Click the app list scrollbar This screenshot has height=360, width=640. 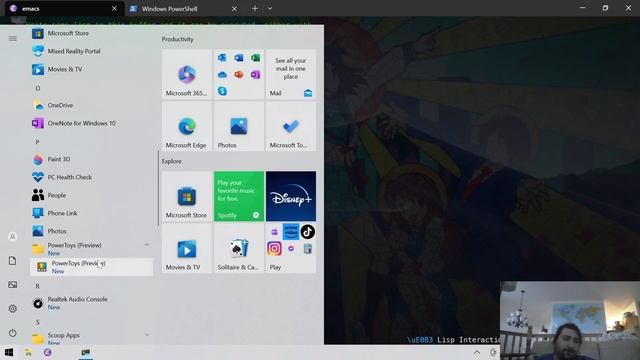tap(158, 188)
